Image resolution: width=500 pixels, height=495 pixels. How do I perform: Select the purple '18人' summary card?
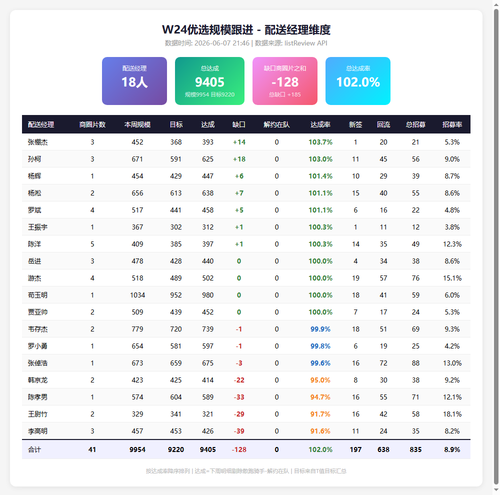coord(134,81)
